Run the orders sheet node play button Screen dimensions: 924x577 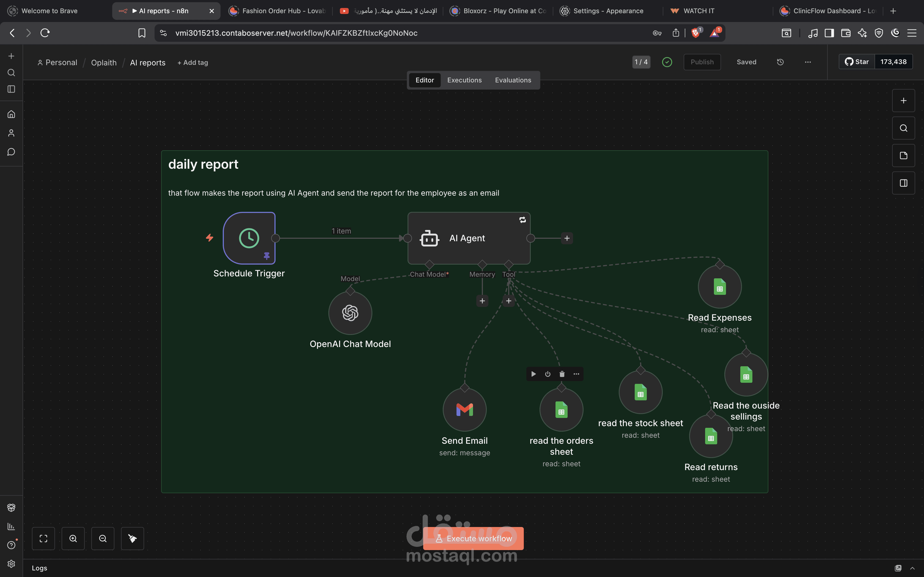(x=533, y=374)
